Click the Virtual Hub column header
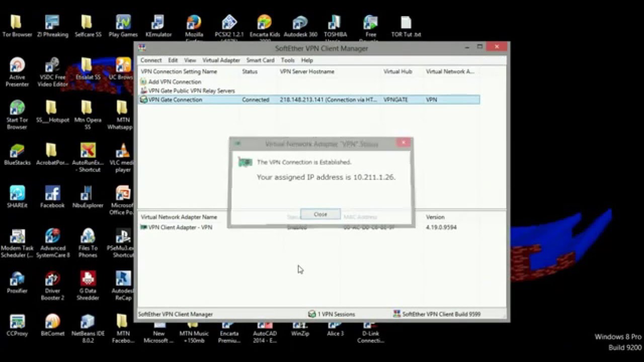Image resolution: width=644 pixels, height=362 pixels. coord(397,72)
